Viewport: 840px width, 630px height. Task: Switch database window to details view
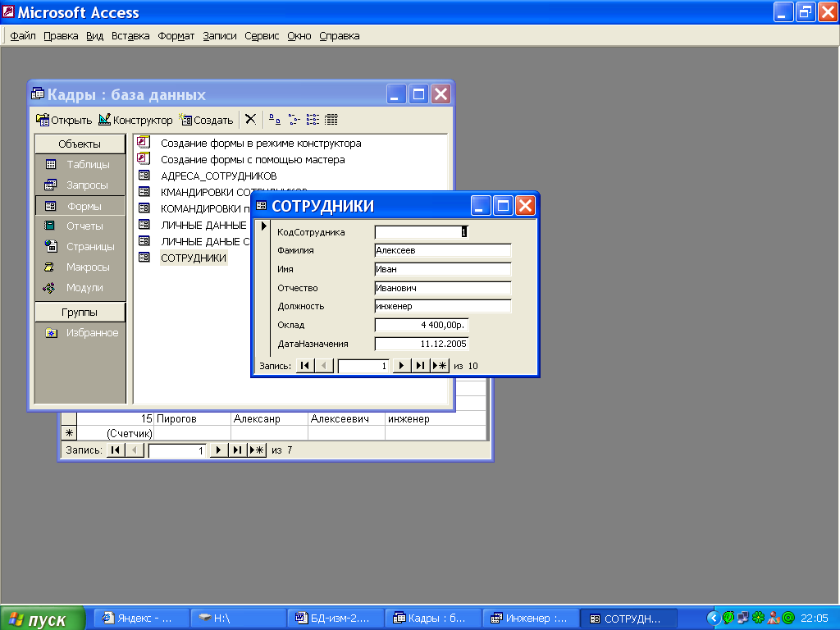pyautogui.click(x=331, y=120)
